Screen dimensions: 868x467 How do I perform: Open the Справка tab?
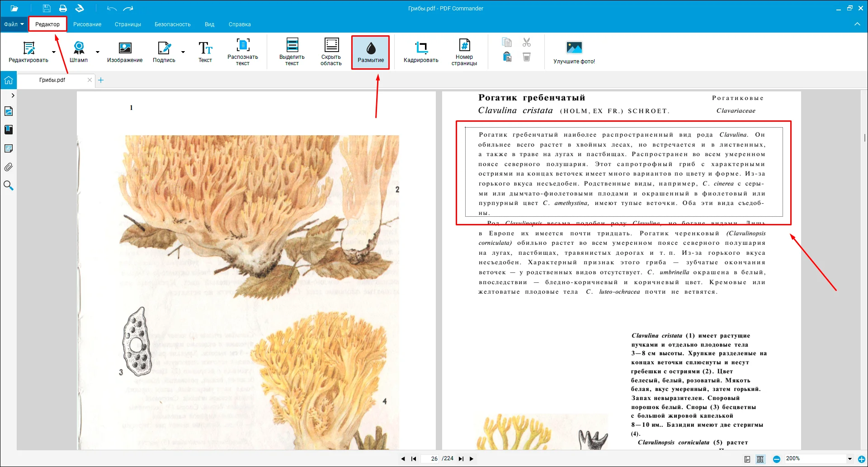click(240, 24)
